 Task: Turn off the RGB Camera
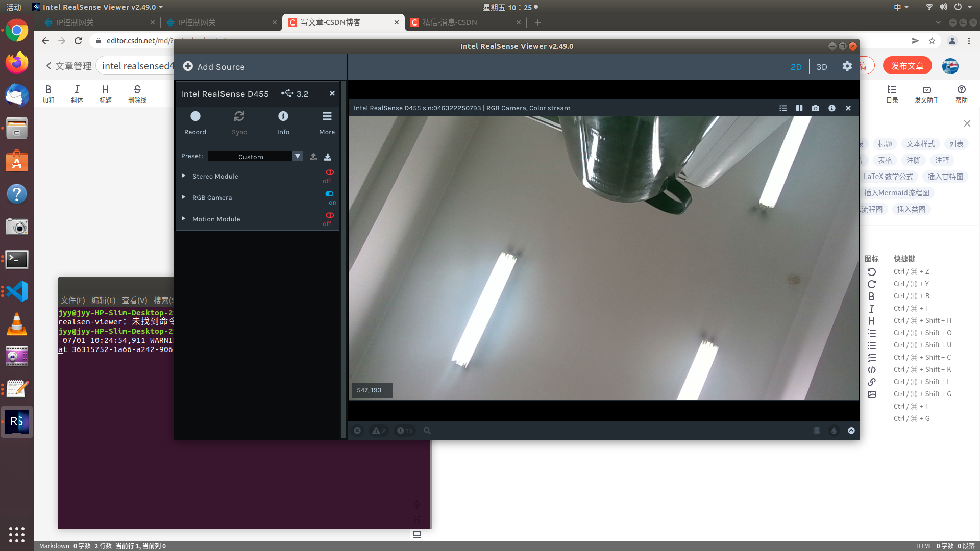329,193
